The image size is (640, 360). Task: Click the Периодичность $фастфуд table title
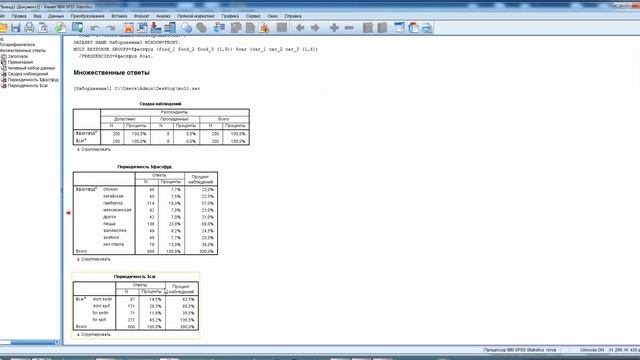tap(144, 167)
